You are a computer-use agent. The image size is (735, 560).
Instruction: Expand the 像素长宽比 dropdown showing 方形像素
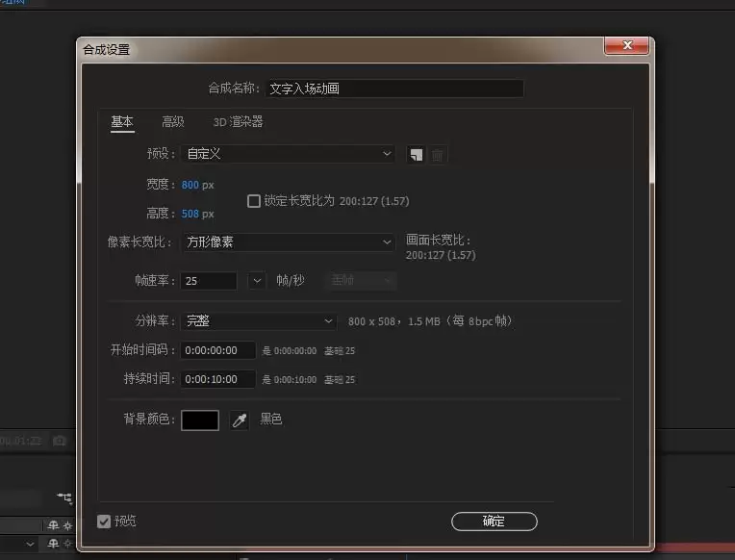pyautogui.click(x=288, y=242)
